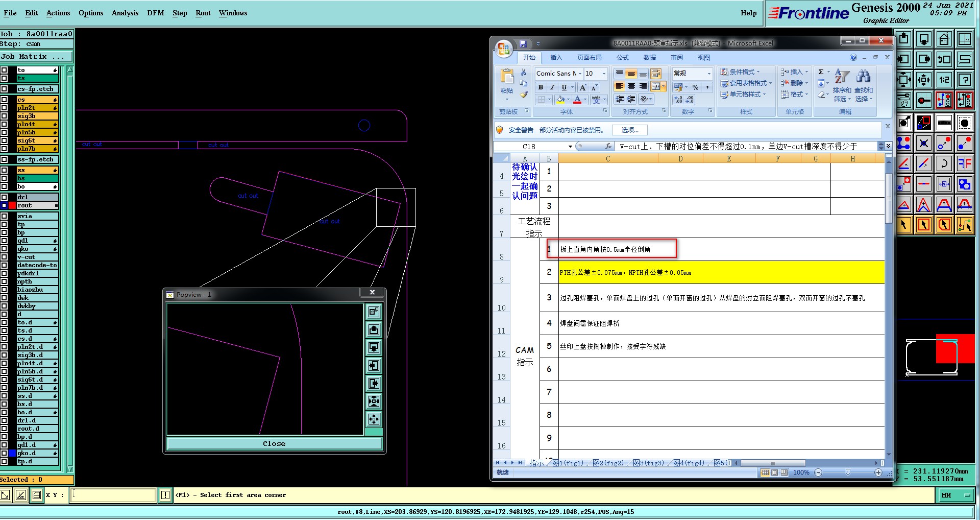
Task: Toggle the checkbox beside the cs layer
Action: coord(4,100)
